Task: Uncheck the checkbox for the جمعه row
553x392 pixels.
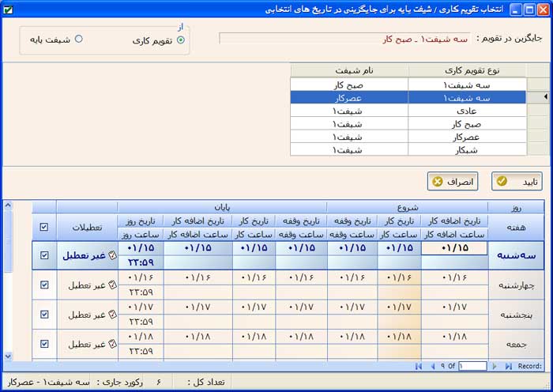Action: (43, 344)
